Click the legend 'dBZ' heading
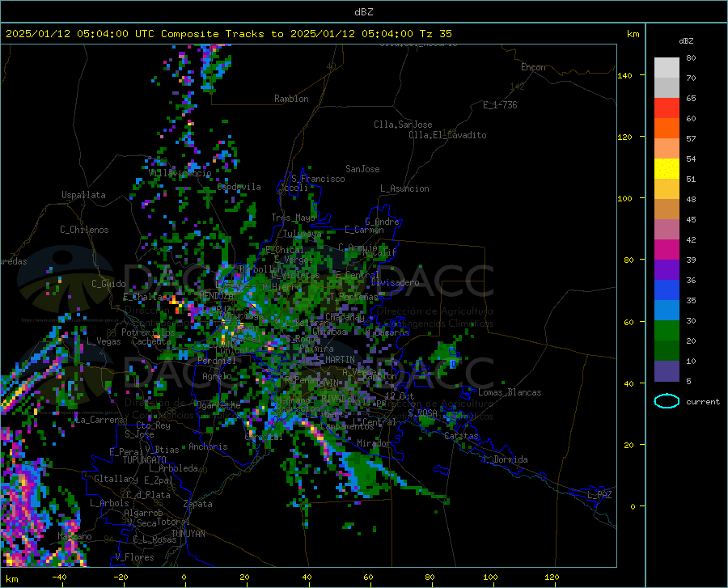 coord(686,41)
